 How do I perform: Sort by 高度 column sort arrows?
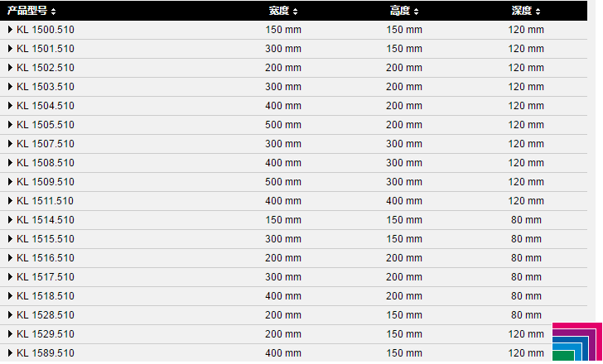point(416,12)
